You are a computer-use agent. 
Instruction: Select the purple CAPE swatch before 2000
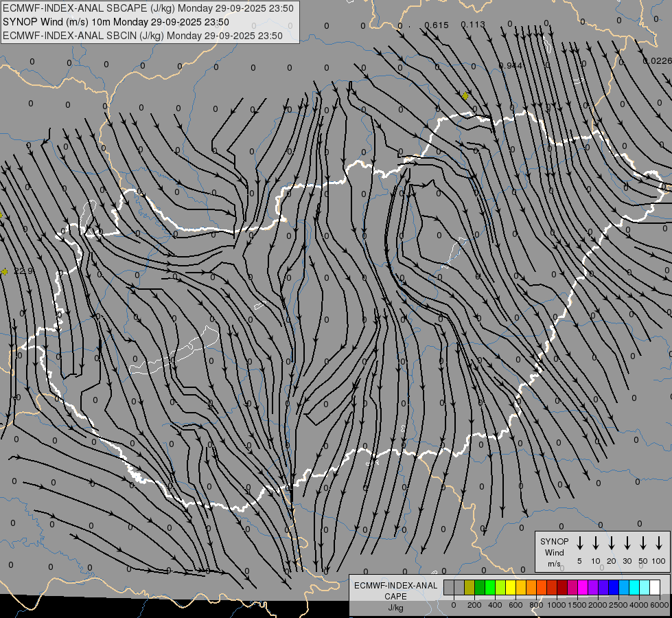click(592, 587)
